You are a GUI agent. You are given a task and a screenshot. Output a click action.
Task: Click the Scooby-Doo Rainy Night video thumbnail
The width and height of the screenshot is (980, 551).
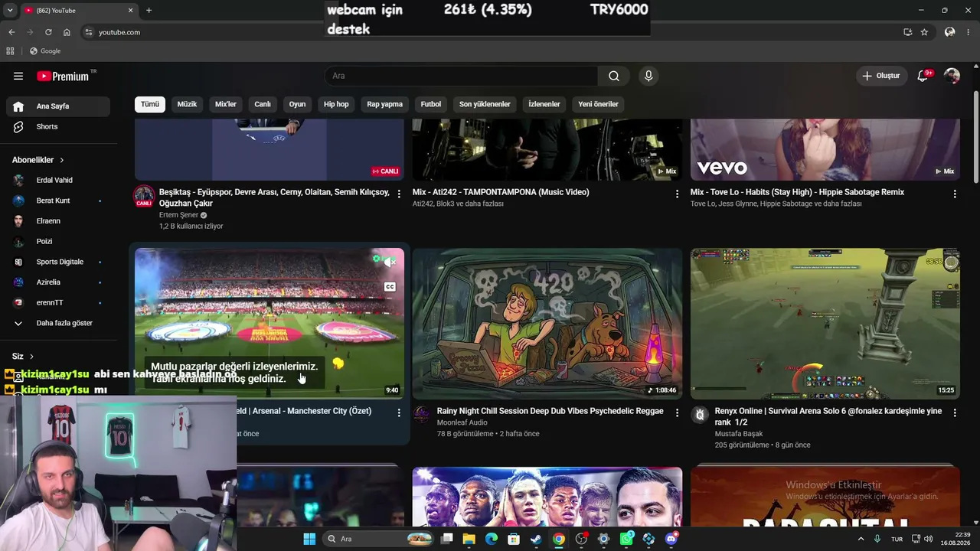click(x=547, y=324)
